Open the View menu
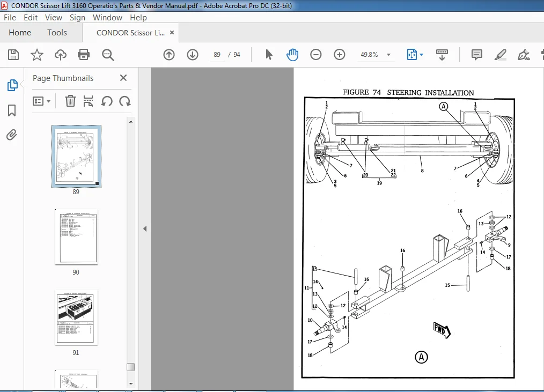Screen dimensions: 544x392 [54, 17]
